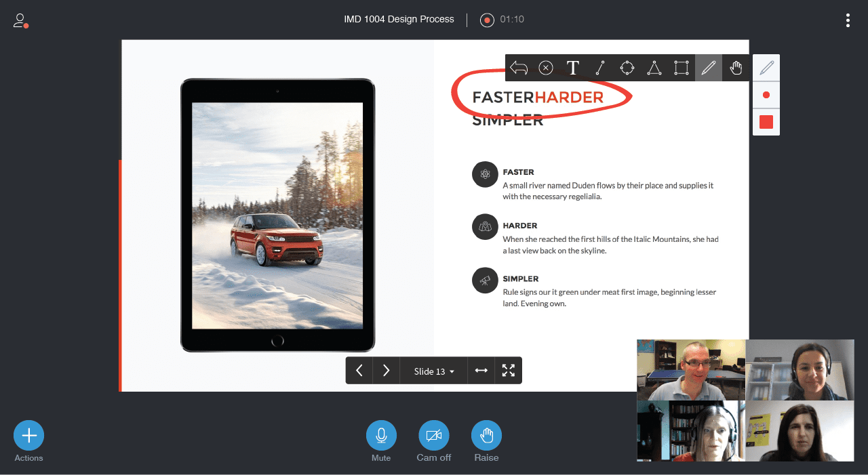Pick the Triangle shape tool
Screen dimensions: 868x475
tap(654, 68)
